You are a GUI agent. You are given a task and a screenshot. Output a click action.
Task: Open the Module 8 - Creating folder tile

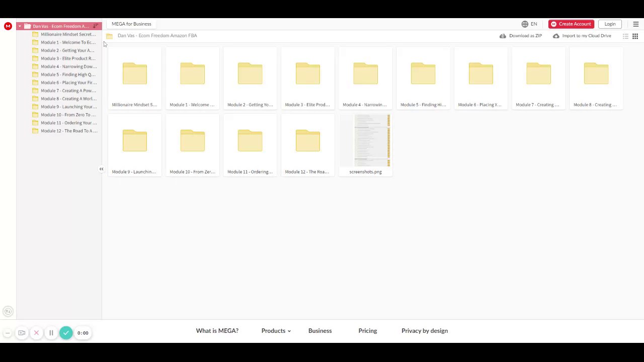596,78
